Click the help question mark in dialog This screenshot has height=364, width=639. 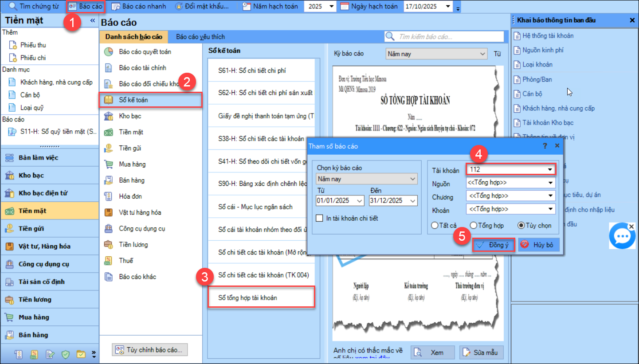[x=545, y=145]
